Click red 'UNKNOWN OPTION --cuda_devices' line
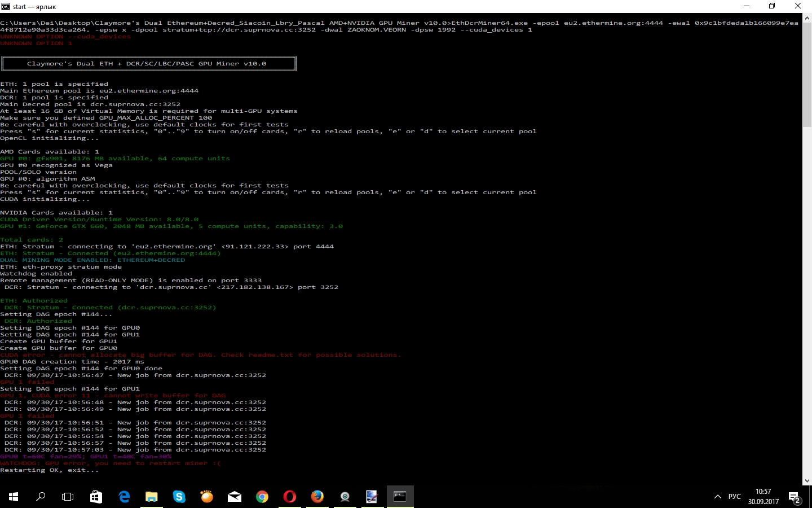812x508 pixels. tap(65, 37)
